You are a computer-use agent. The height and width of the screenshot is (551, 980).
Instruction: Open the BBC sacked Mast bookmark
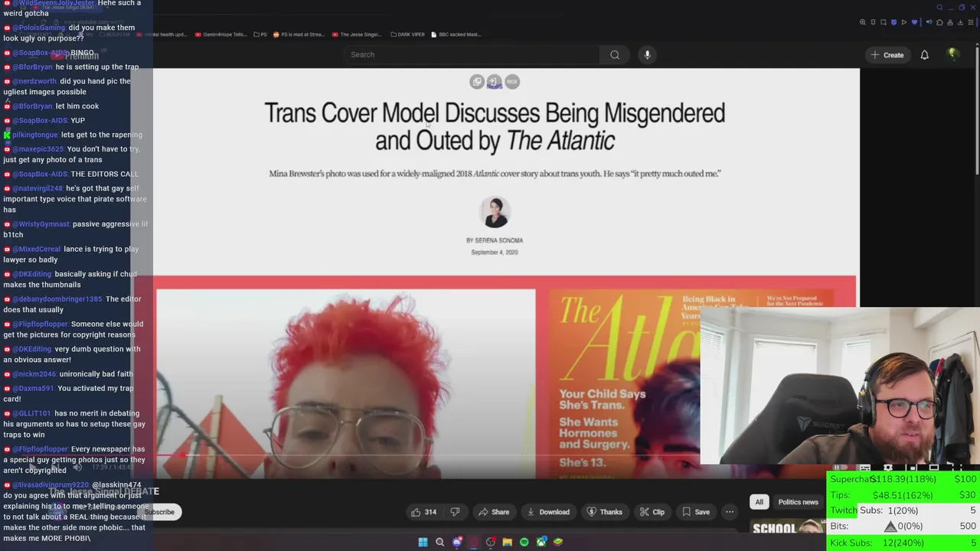pyautogui.click(x=456, y=34)
